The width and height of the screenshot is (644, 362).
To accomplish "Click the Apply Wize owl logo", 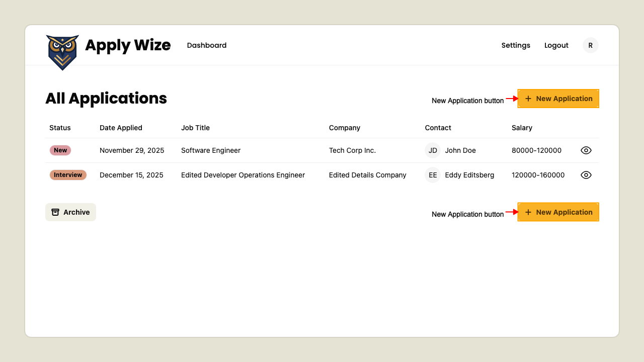I will (62, 50).
